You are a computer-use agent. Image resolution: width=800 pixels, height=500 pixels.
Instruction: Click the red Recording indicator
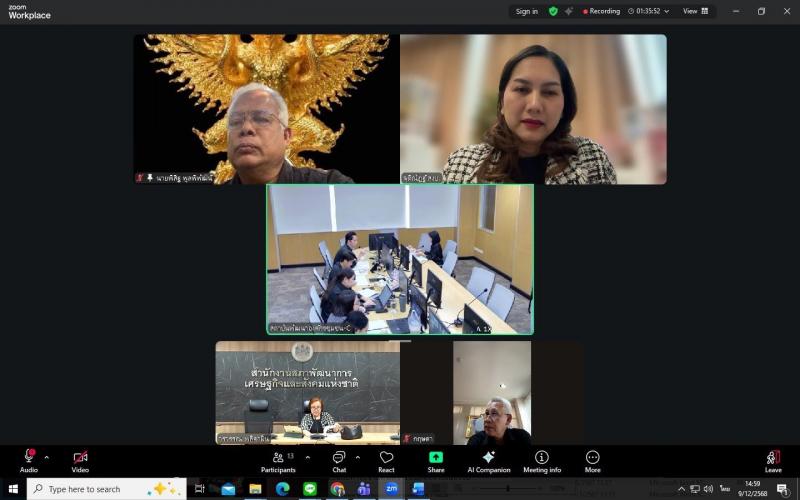[601, 11]
